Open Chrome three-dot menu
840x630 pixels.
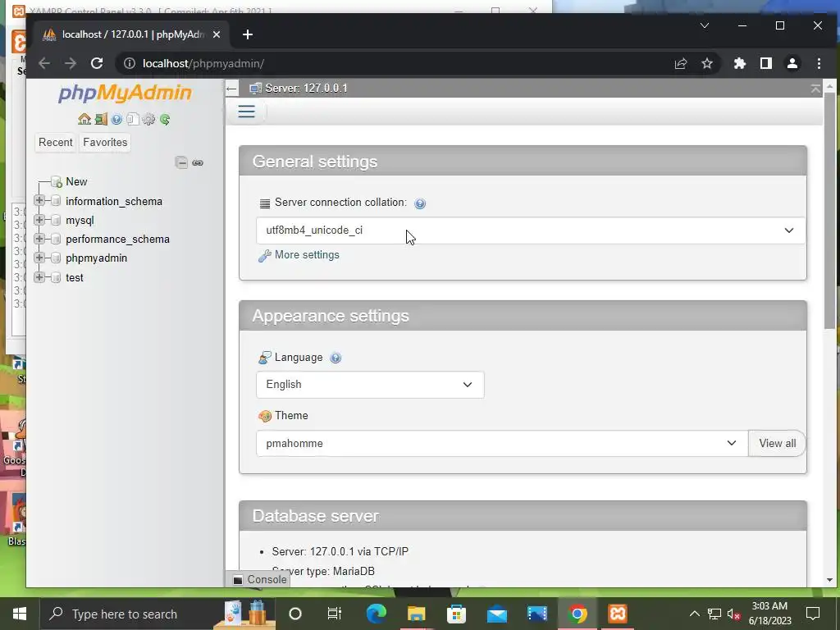point(819,63)
